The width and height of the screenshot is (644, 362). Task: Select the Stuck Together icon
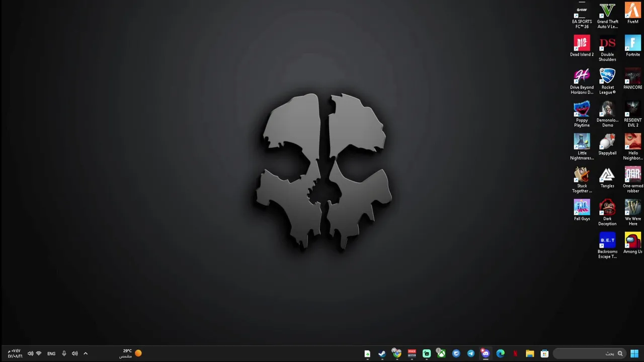coord(582,180)
